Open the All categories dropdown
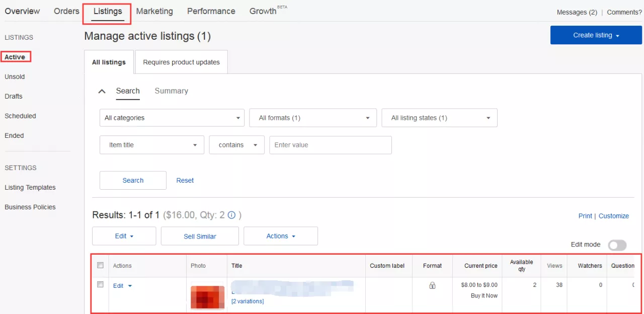644x314 pixels. [172, 118]
